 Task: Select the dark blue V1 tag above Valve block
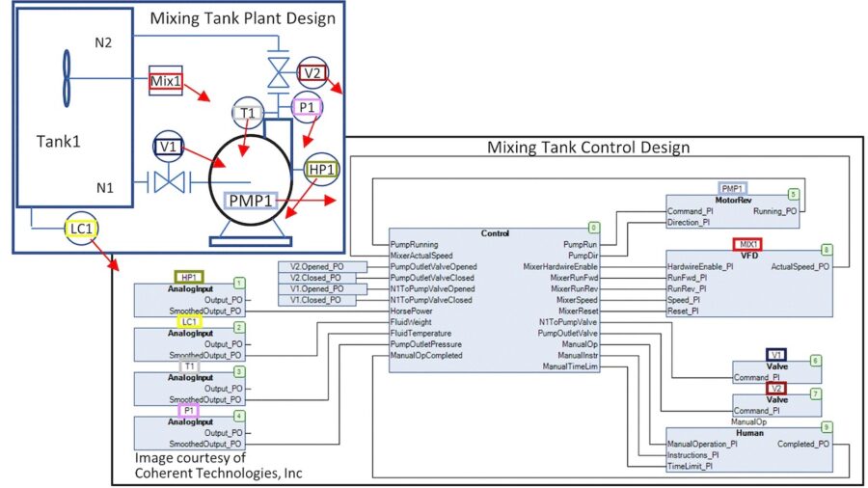pyautogui.click(x=776, y=355)
